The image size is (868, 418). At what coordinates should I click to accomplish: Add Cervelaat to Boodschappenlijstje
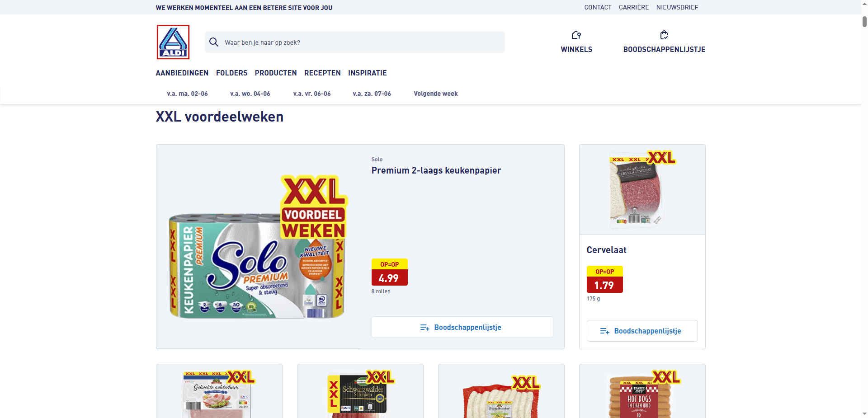point(642,331)
